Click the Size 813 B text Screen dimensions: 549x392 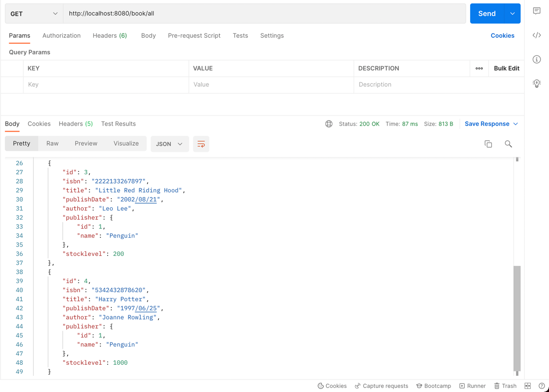point(438,124)
